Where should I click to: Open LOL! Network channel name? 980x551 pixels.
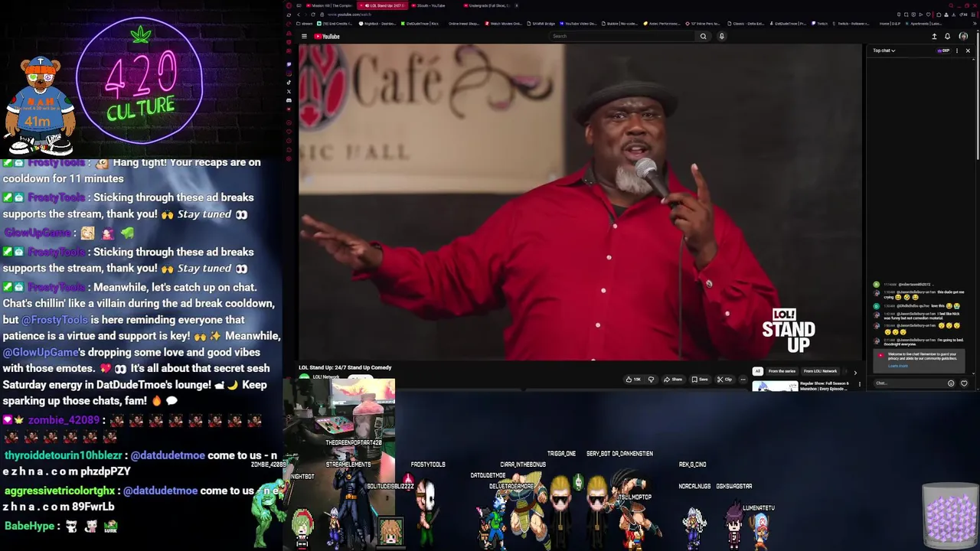(325, 377)
